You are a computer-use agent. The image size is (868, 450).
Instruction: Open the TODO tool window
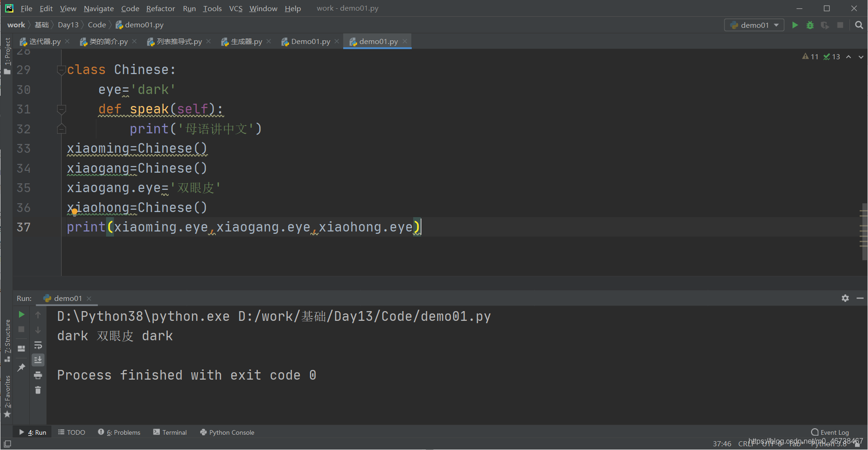tap(72, 432)
